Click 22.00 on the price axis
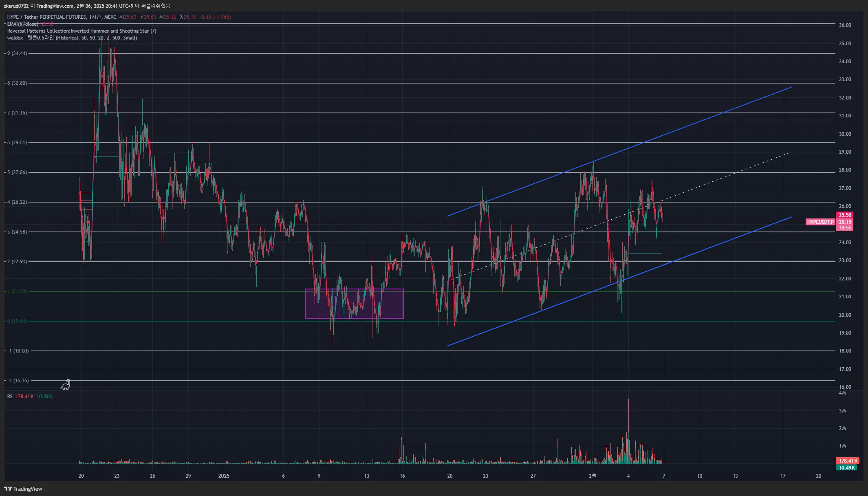The image size is (868, 496). point(845,279)
